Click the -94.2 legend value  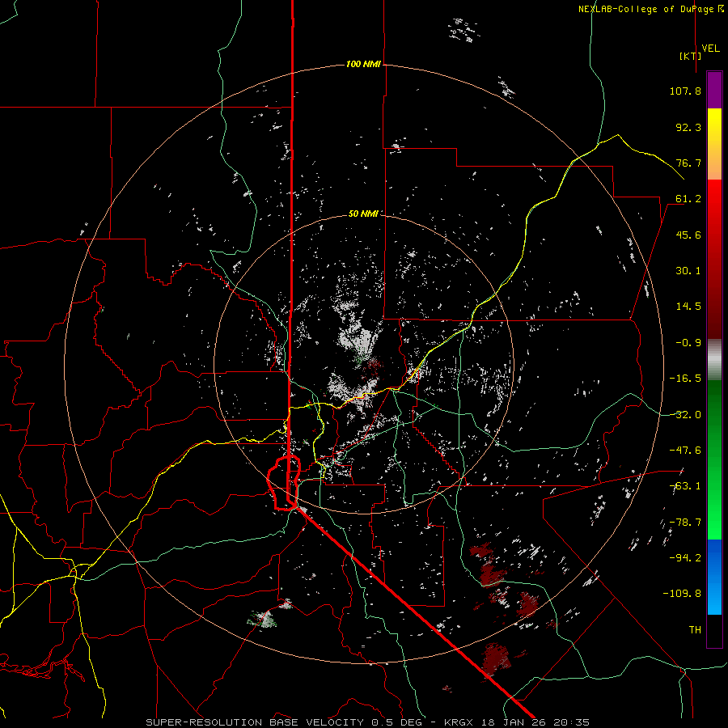click(685, 558)
